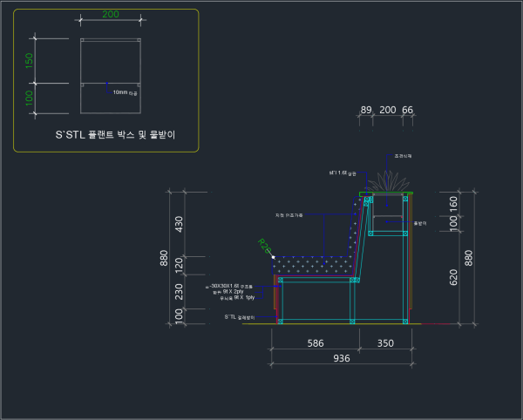Click the green R20 radius label
Viewport: 523px width, 420px height.
(265, 247)
